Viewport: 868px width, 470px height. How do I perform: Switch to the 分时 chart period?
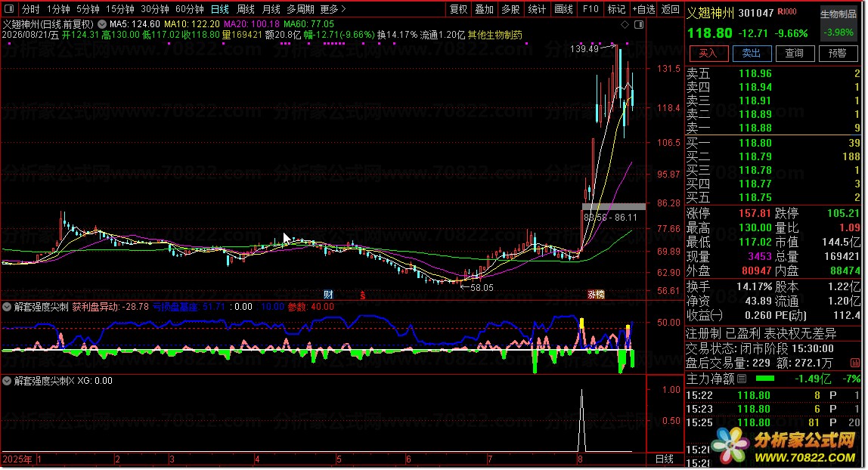pos(30,9)
